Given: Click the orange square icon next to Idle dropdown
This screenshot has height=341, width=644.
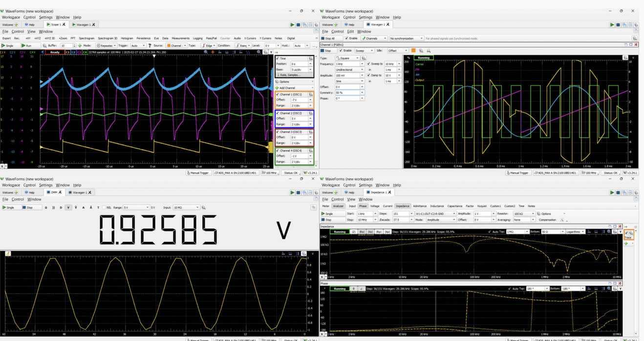Looking at the screenshot, I should point(413,50).
